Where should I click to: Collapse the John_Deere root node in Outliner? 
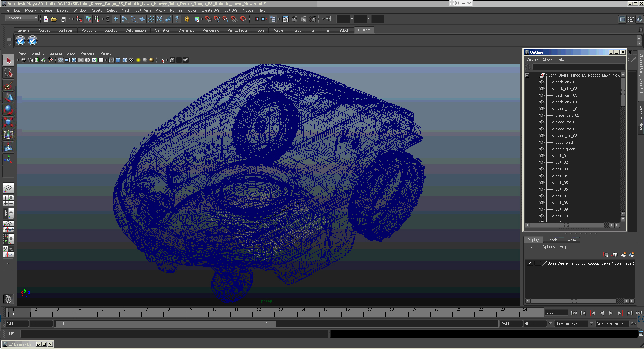[x=527, y=76]
